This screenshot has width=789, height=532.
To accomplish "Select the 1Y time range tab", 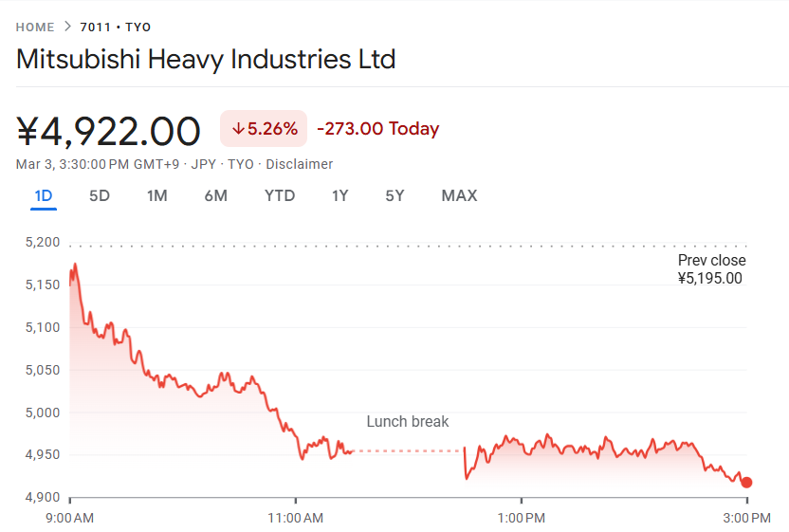I will (x=339, y=196).
